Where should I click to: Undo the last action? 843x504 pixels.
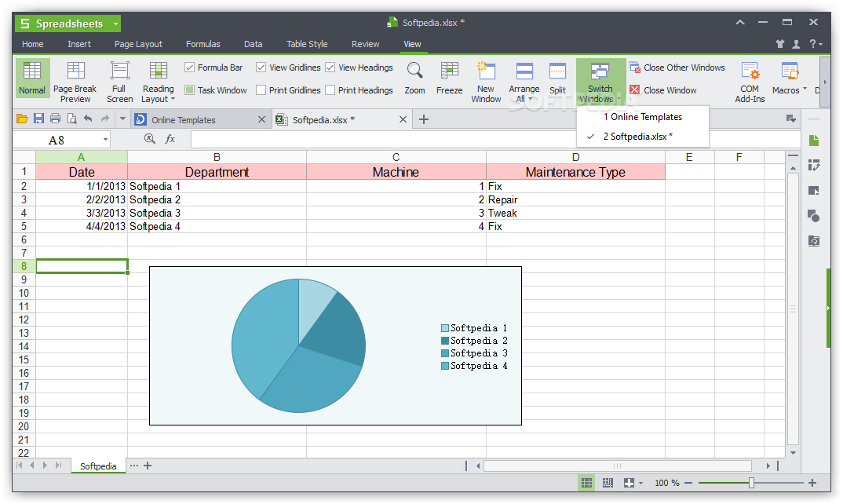click(x=88, y=119)
